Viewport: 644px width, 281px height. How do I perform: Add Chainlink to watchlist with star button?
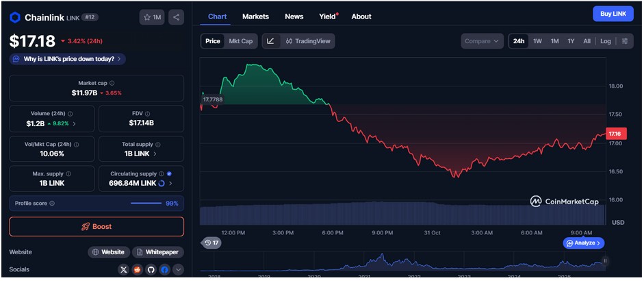[153, 17]
